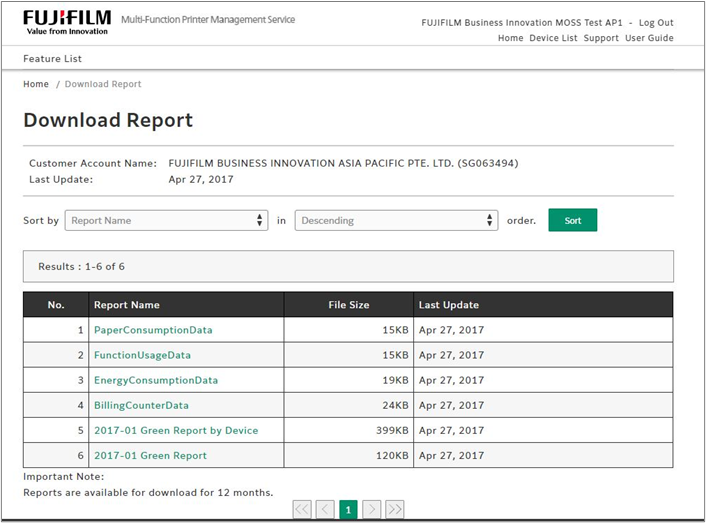
Task: Download PaperConsumptionData report
Action: (x=153, y=330)
